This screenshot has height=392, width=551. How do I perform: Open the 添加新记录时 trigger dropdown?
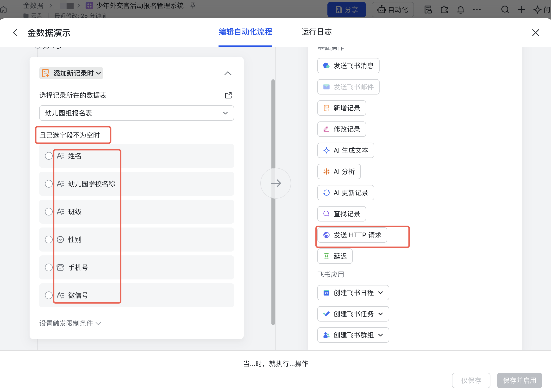click(x=71, y=73)
